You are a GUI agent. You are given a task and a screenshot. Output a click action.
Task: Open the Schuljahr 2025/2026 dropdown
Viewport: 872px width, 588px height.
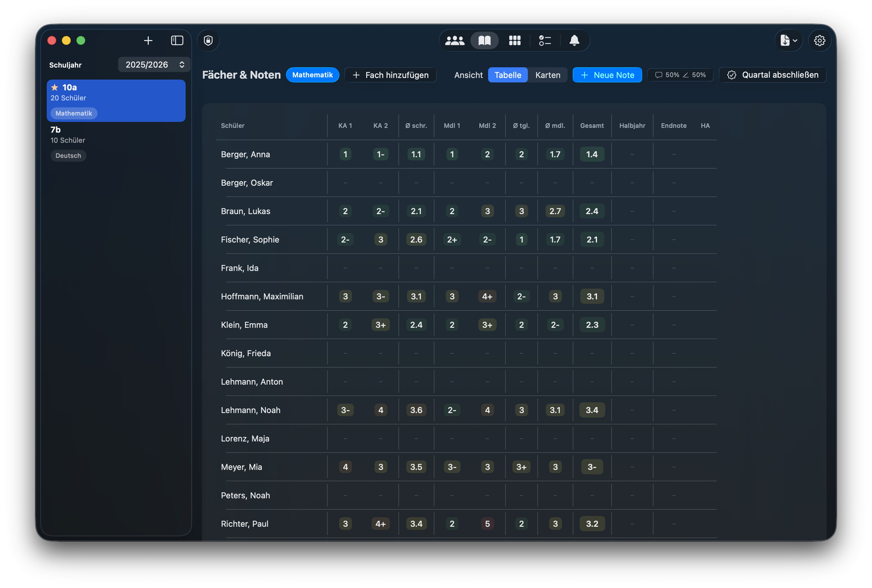pos(154,64)
